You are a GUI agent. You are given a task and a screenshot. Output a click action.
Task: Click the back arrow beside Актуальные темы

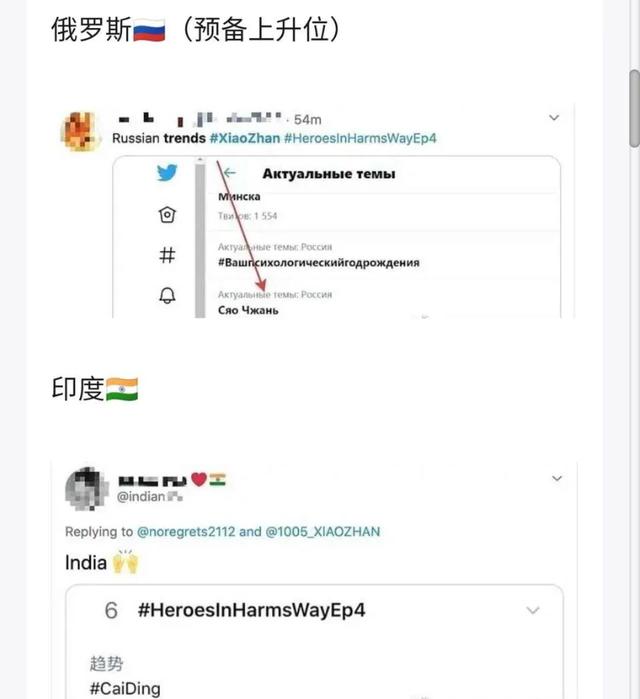(x=229, y=173)
